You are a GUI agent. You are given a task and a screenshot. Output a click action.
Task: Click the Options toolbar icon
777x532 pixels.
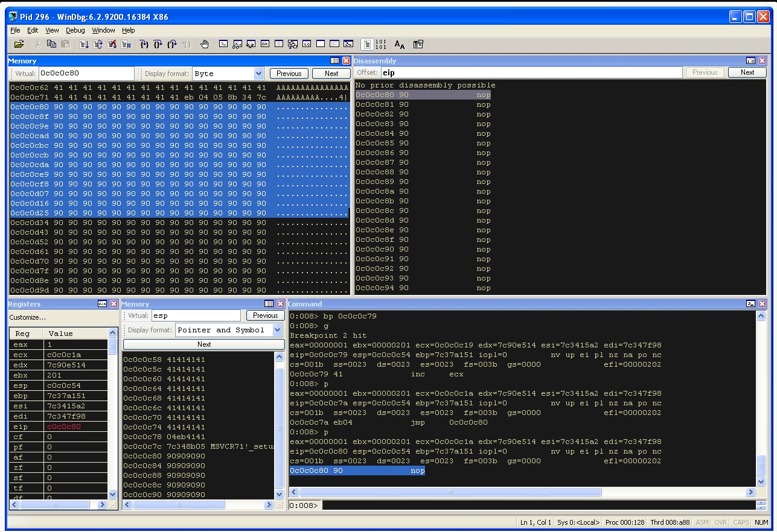pyautogui.click(x=418, y=44)
